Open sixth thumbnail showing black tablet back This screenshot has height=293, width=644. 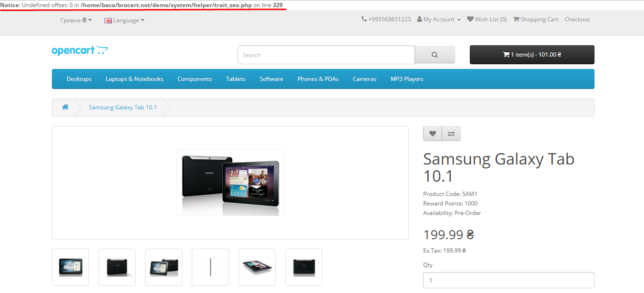pos(304,267)
